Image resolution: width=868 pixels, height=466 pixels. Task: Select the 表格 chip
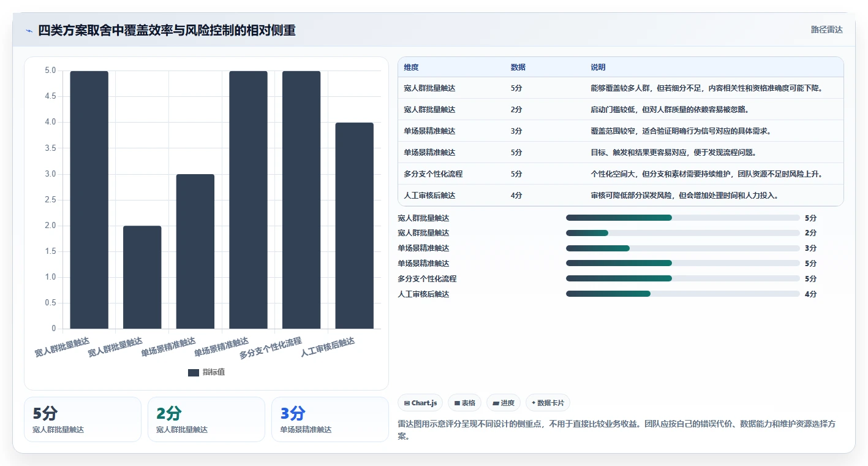point(465,403)
